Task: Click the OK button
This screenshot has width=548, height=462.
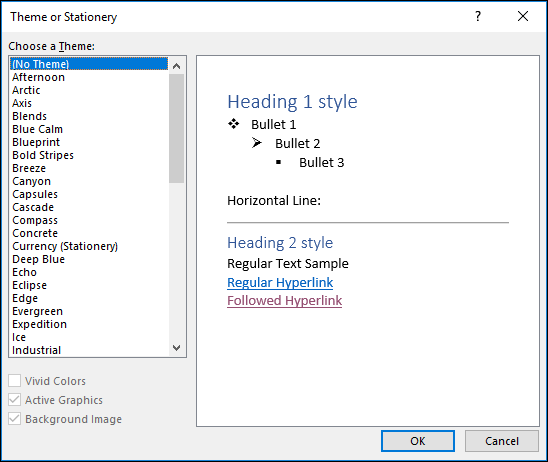Action: coord(418,441)
